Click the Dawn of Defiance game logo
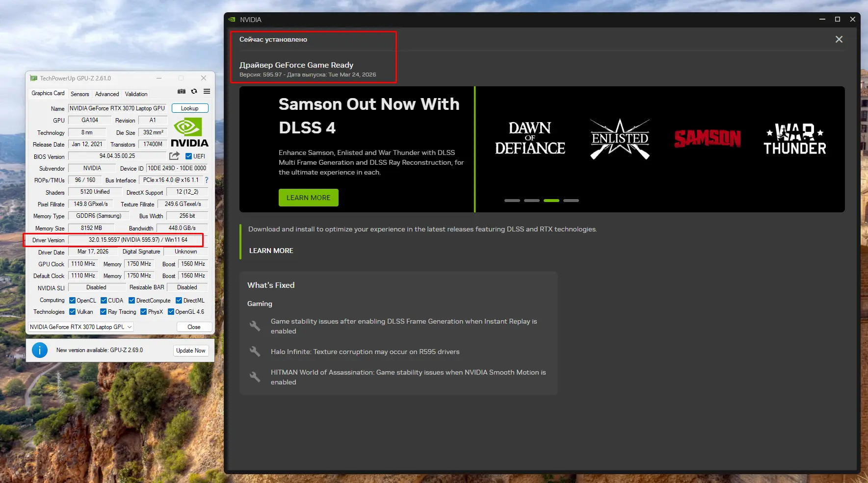 point(530,138)
